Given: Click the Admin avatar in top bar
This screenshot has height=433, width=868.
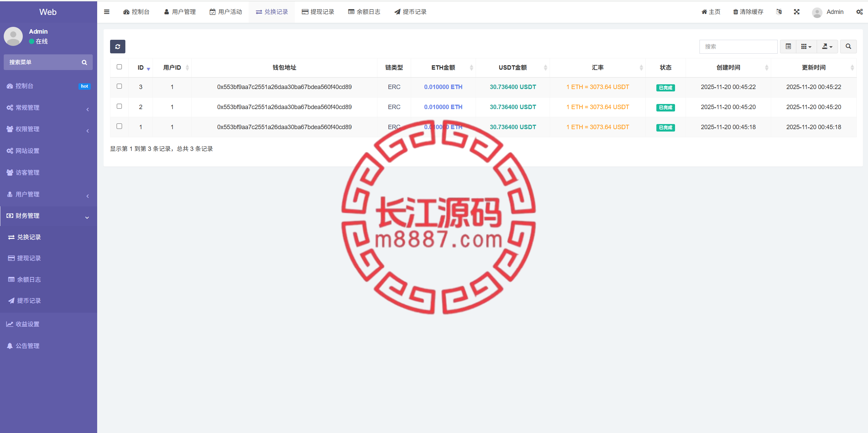Looking at the screenshot, I should point(817,13).
